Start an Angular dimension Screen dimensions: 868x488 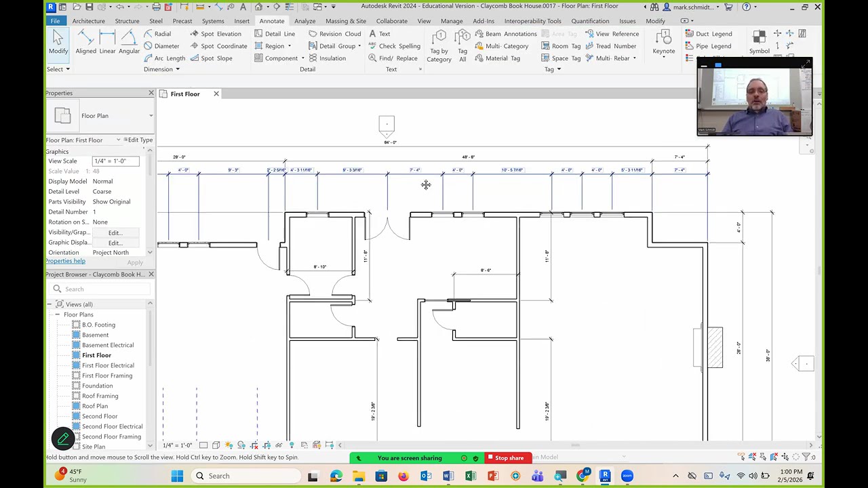(x=129, y=42)
